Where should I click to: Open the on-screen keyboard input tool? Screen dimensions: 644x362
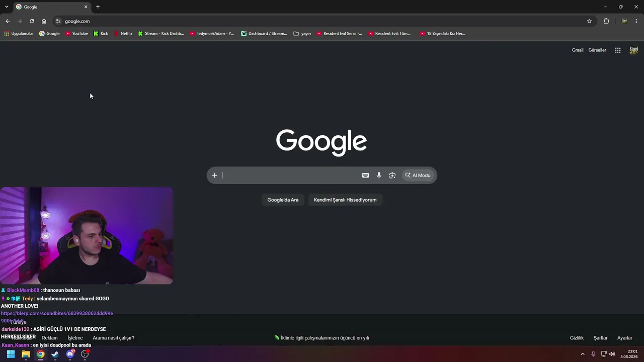pos(366,175)
